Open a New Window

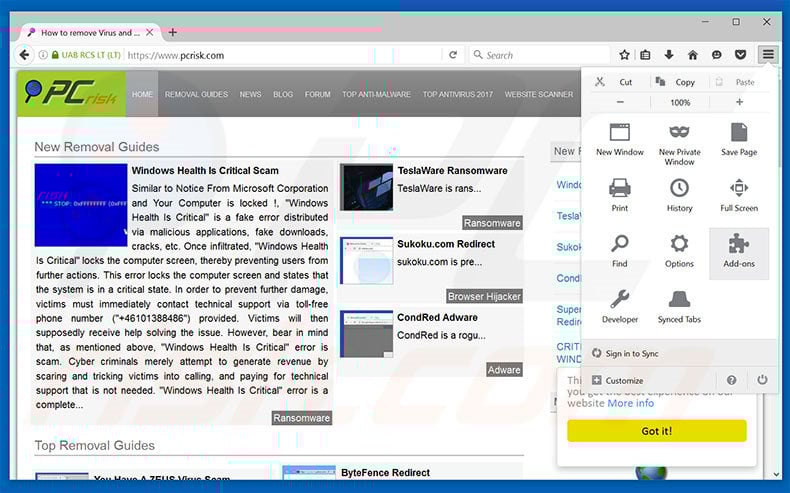[x=620, y=138]
